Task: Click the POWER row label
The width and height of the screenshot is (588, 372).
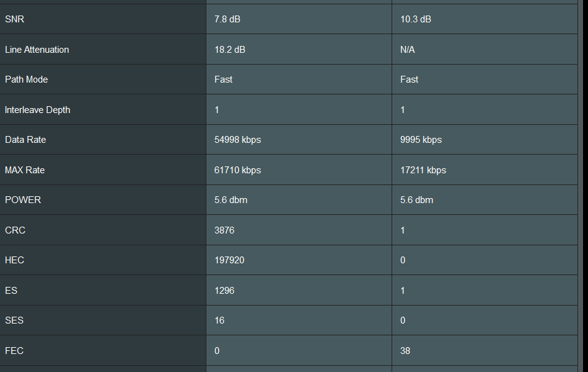Action: pyautogui.click(x=23, y=200)
